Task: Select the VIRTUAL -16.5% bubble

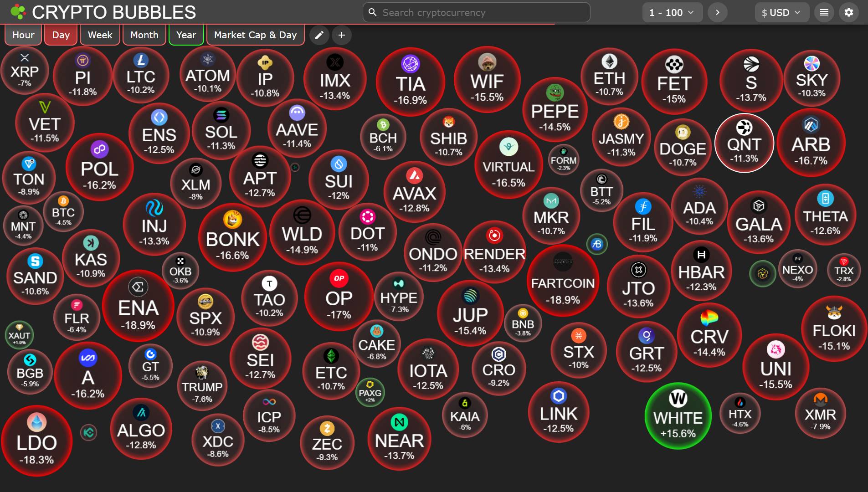Action: 508,165
